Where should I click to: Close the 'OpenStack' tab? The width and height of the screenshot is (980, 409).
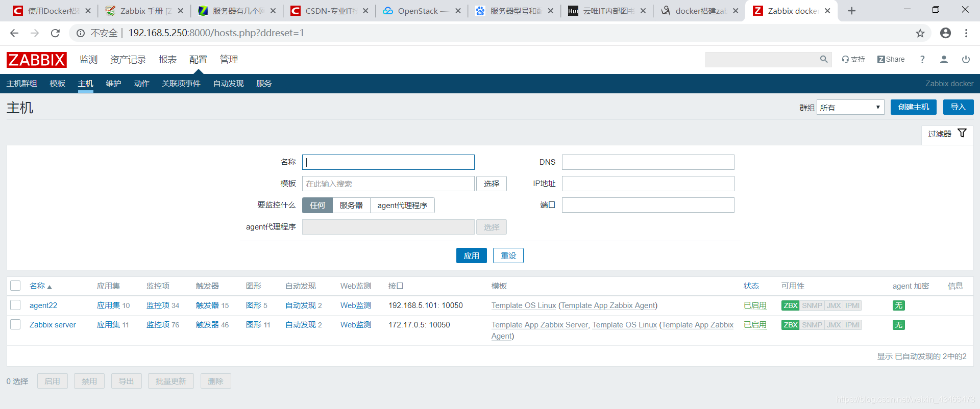pos(458,11)
